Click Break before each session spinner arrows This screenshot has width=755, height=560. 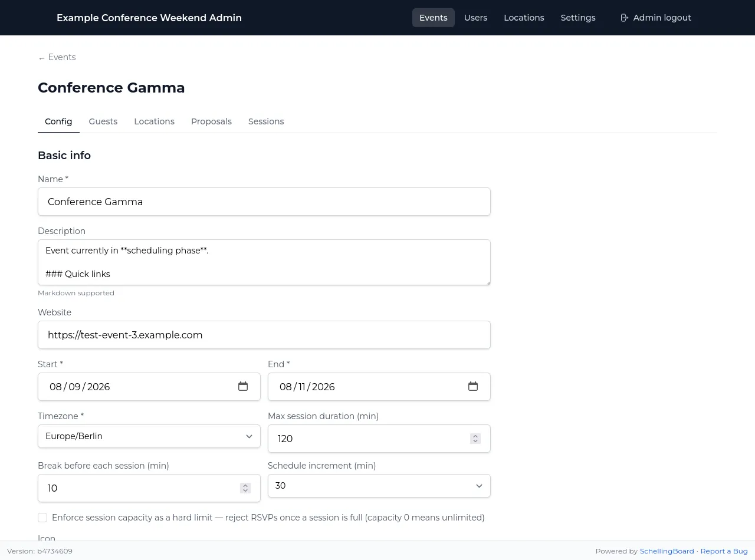[x=245, y=488]
